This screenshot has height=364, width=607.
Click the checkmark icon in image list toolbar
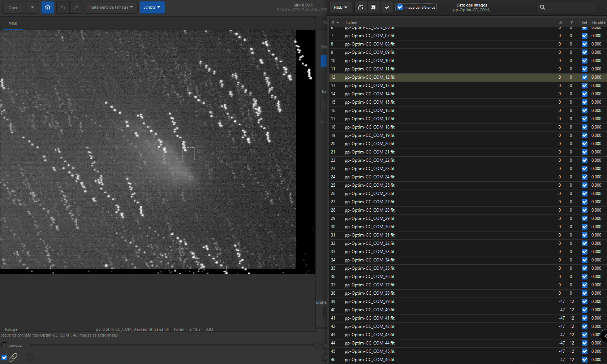[387, 7]
